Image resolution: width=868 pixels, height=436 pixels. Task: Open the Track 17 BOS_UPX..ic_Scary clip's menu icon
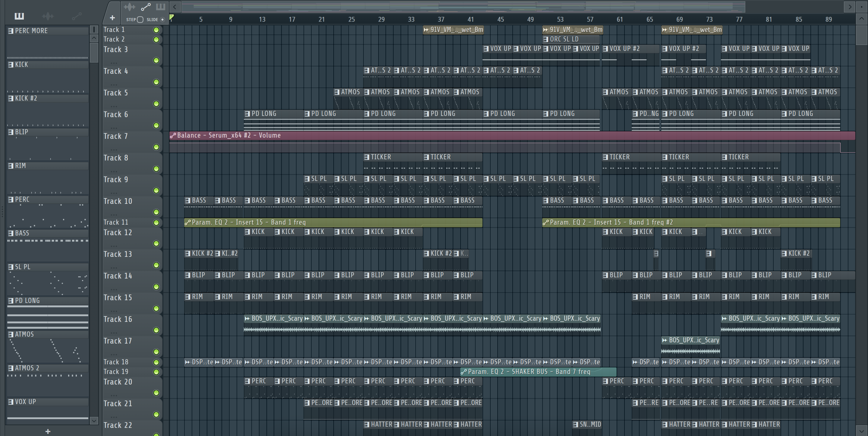click(x=665, y=340)
